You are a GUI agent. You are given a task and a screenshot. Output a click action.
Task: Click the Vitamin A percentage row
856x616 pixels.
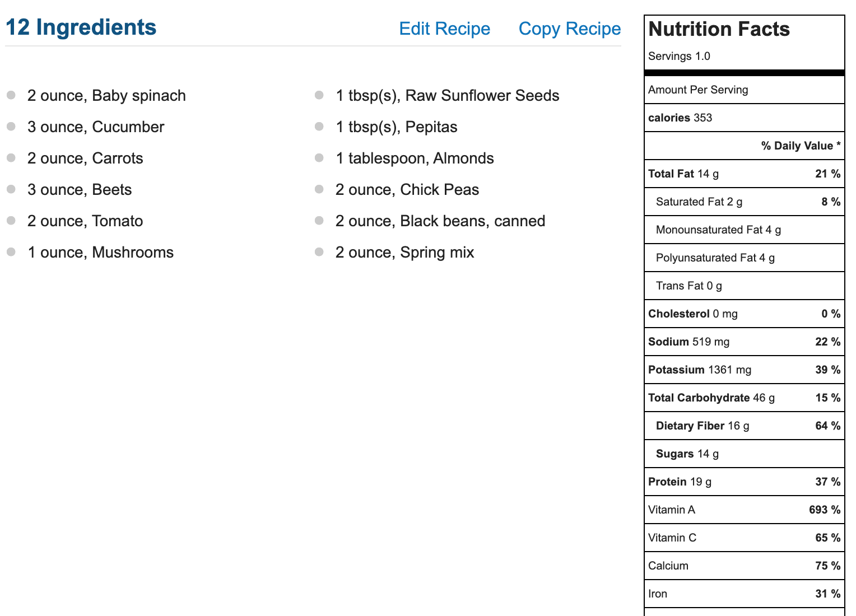tap(745, 510)
